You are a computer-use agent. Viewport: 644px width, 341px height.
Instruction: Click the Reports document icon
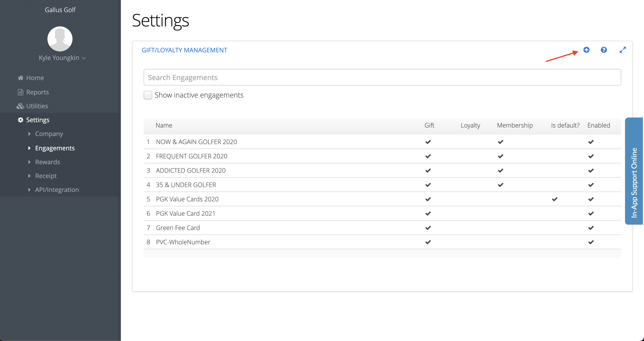coord(21,92)
